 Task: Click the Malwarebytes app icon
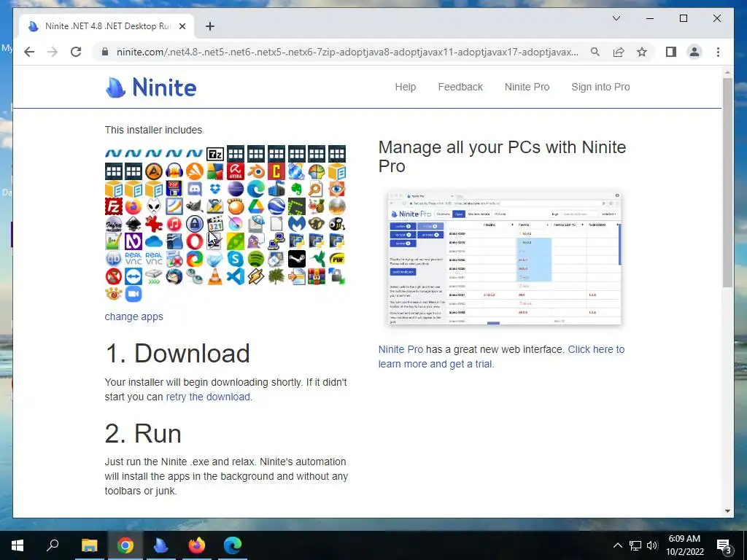pyautogui.click(x=296, y=224)
